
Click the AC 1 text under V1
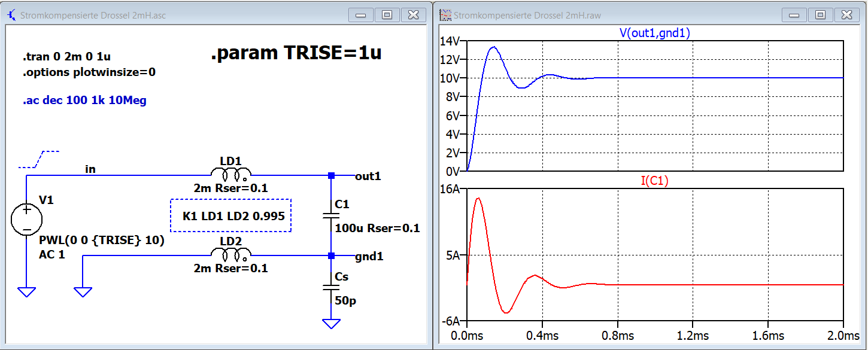coord(51,254)
